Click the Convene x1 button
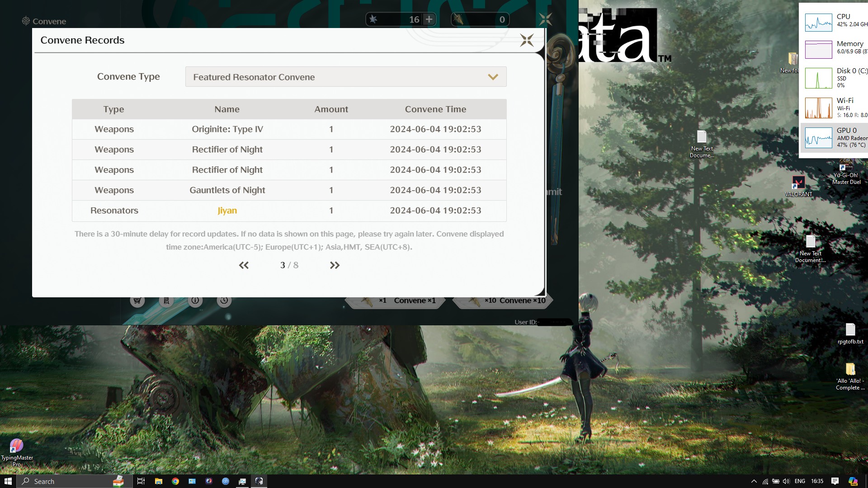 pos(395,301)
